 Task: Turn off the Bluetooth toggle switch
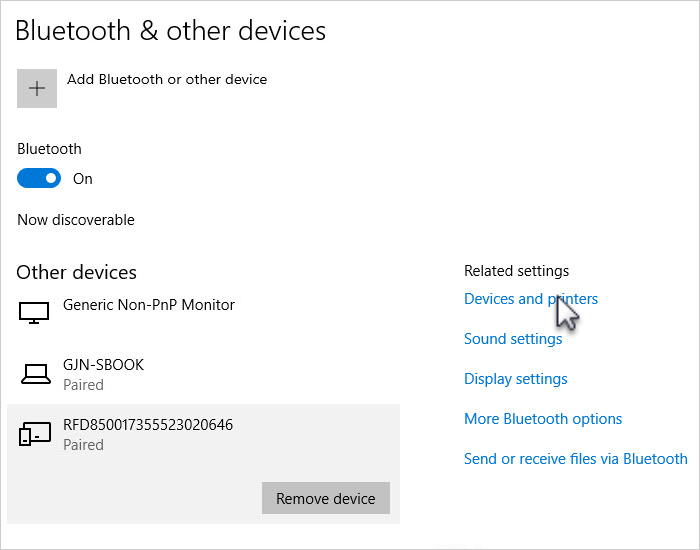(39, 178)
